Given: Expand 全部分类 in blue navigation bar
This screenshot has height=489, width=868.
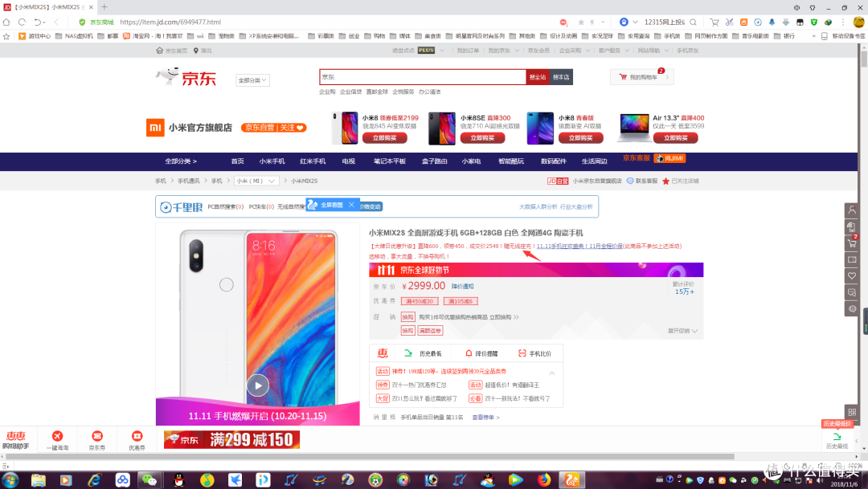Looking at the screenshot, I should (x=181, y=161).
